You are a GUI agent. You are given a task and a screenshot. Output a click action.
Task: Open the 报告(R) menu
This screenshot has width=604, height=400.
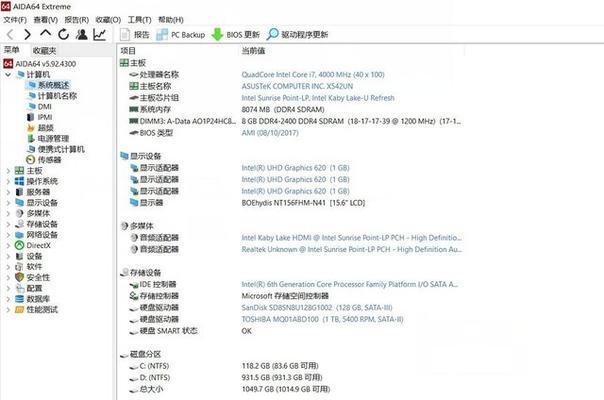click(77, 20)
